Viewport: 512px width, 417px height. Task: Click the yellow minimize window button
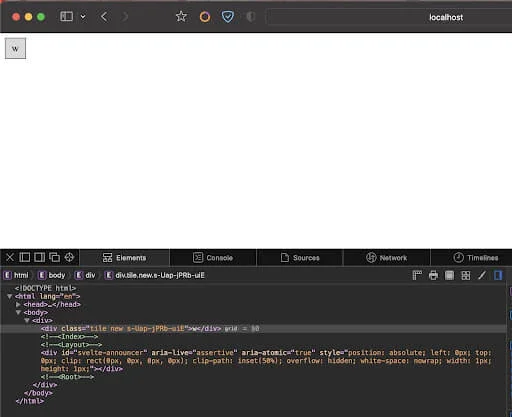tap(28, 17)
